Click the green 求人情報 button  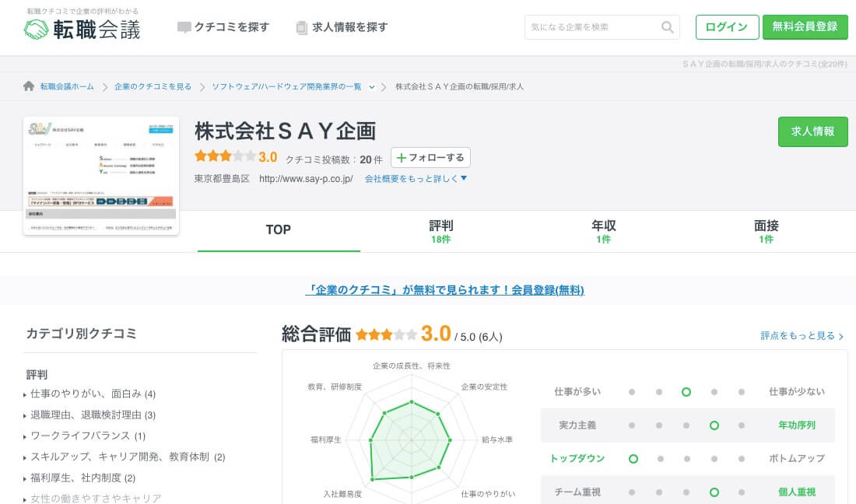click(x=813, y=131)
